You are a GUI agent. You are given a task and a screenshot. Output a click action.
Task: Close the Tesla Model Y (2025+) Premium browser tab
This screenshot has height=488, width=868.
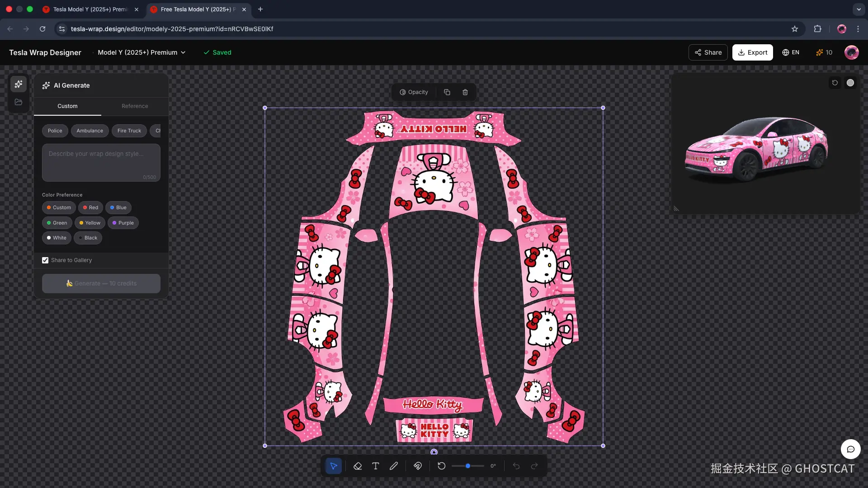pyautogui.click(x=137, y=9)
